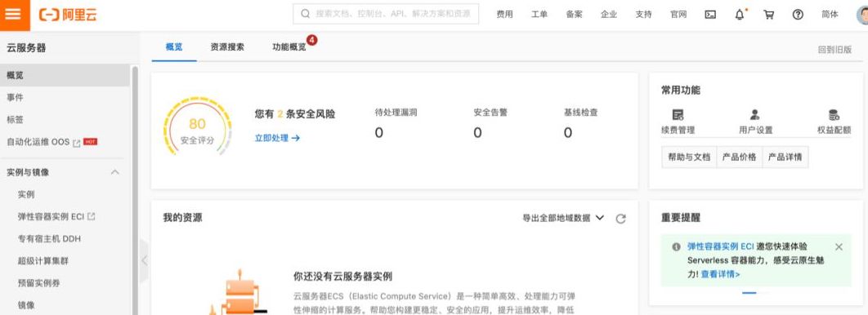This screenshot has width=868, height=315.
Task: Click the notification badge showing 4
Action: 311,40
